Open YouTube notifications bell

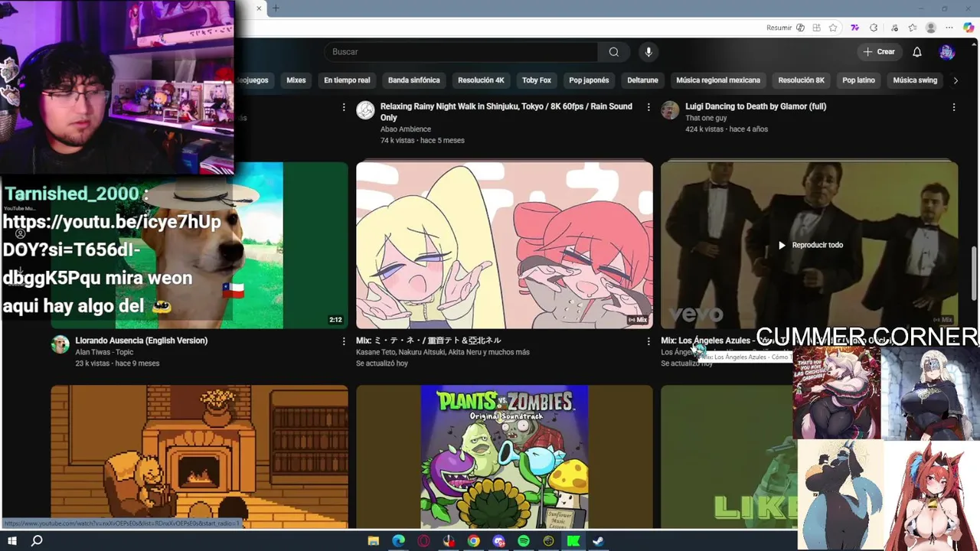[x=916, y=52]
